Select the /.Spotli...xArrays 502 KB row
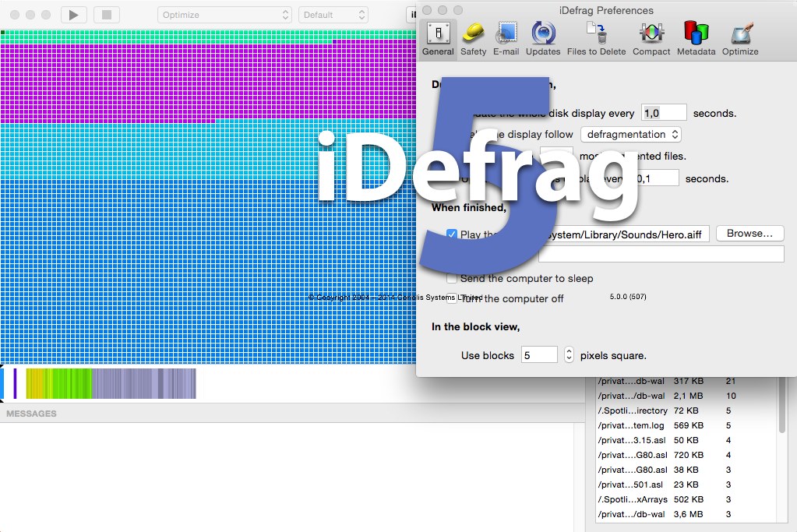This screenshot has height=532, width=797. pyautogui.click(x=686, y=499)
